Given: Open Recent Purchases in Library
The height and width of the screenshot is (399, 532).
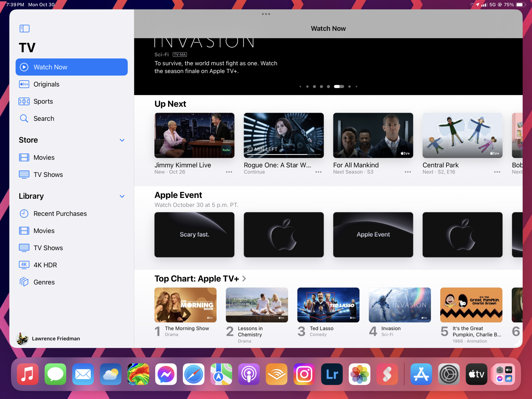Looking at the screenshot, I should 60,214.
